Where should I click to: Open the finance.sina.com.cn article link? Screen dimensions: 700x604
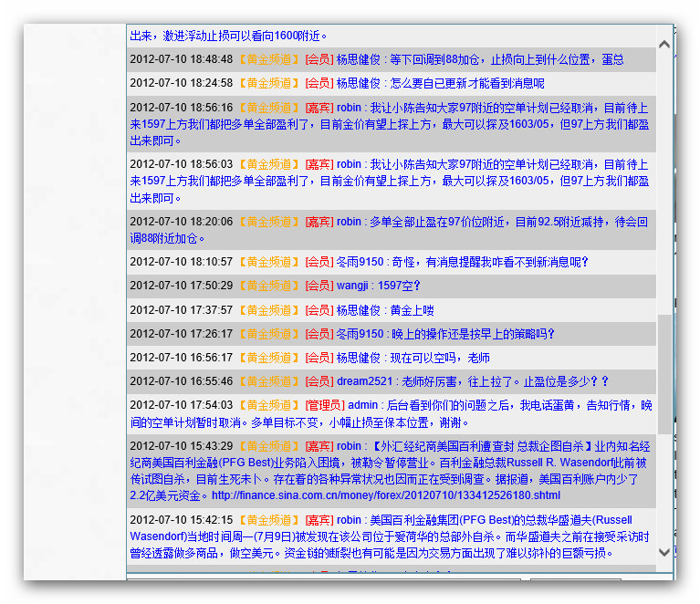click(x=385, y=495)
